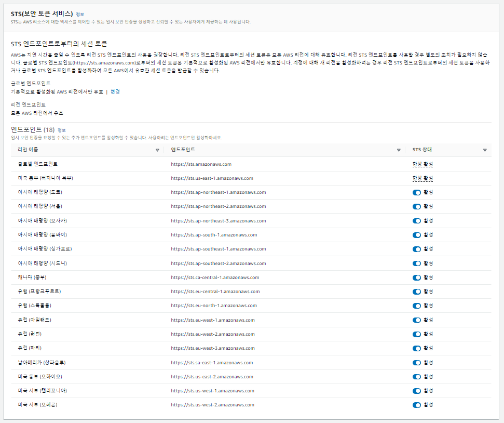Click 남아메리카 (상파울루) region name

[x=42, y=363]
